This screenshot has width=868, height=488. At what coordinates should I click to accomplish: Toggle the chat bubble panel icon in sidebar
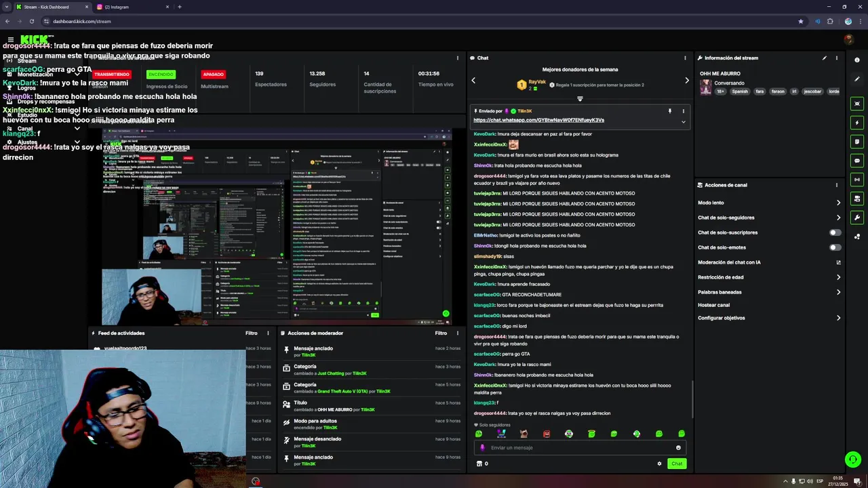(x=857, y=161)
